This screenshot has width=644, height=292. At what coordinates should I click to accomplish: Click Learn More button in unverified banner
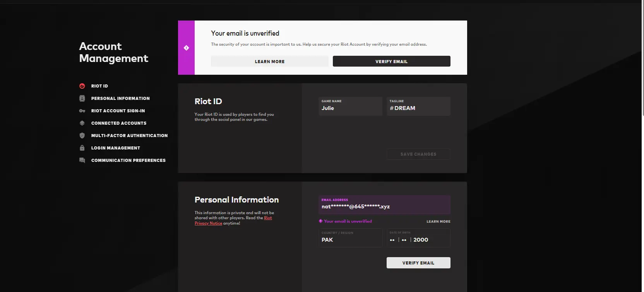tap(269, 61)
